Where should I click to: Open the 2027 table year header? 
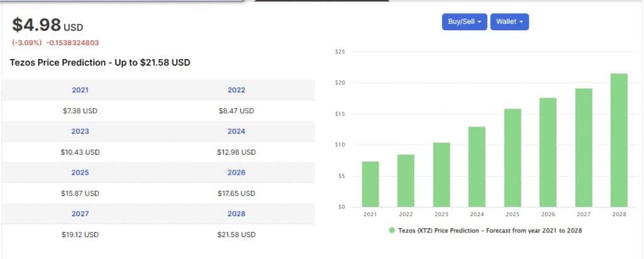(80, 214)
